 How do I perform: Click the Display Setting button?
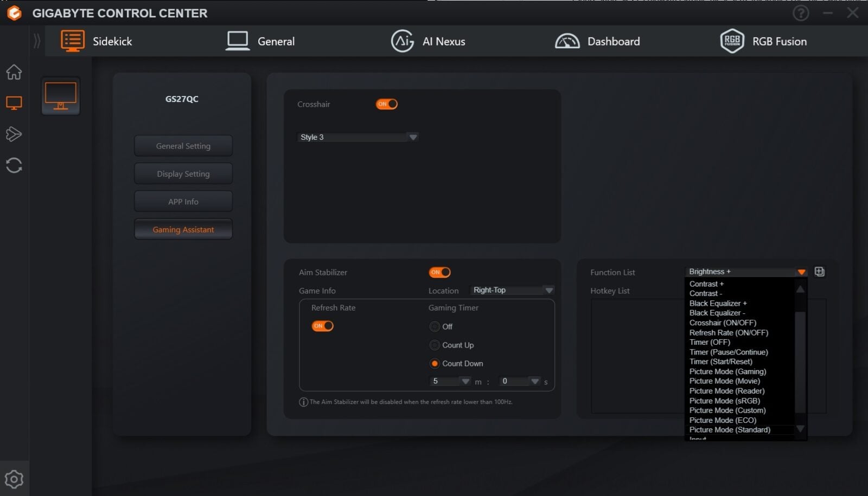pos(183,174)
